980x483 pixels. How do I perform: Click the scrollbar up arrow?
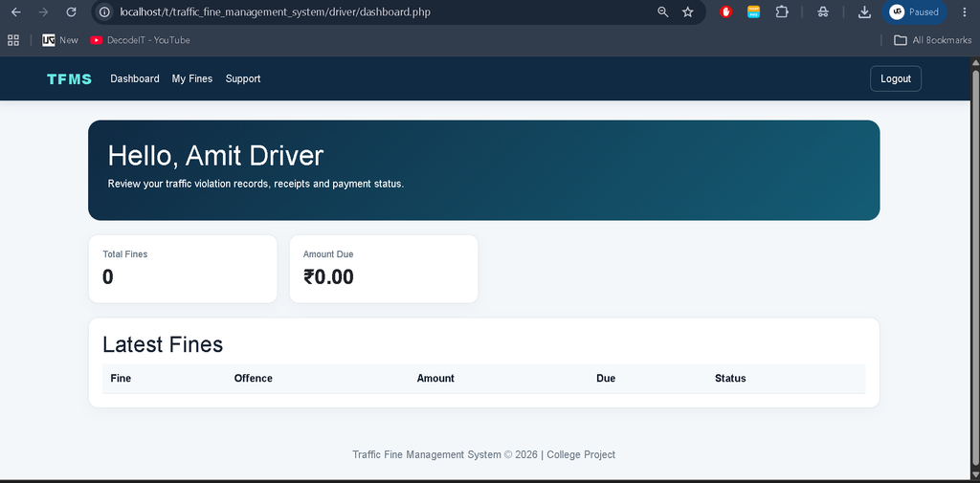pyautogui.click(x=975, y=62)
